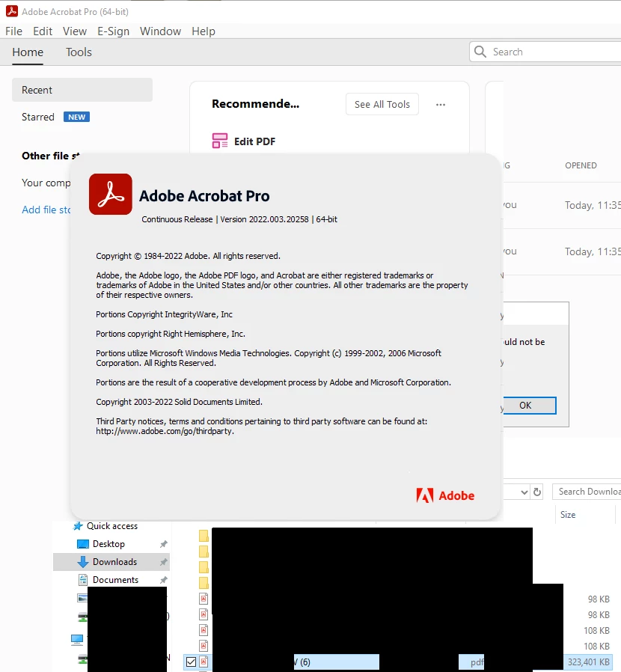The width and height of the screenshot is (621, 672).
Task: Click the Quick access star icon in Explorer
Action: tap(78, 526)
